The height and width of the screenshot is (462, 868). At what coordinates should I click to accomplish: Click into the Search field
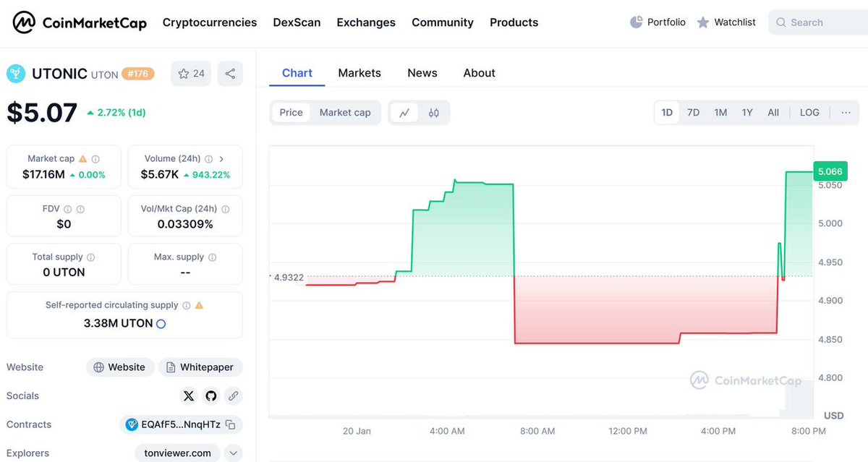819,22
